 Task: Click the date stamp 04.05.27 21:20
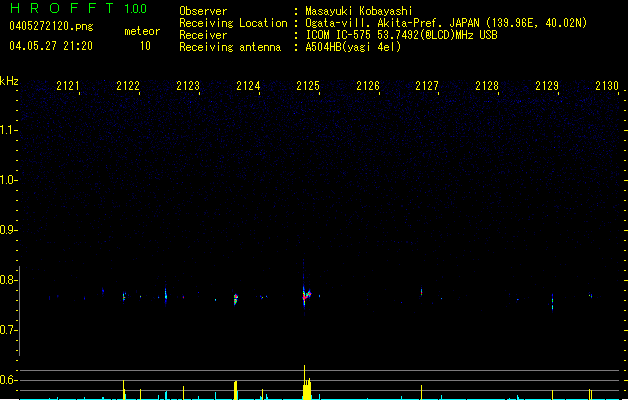51,46
